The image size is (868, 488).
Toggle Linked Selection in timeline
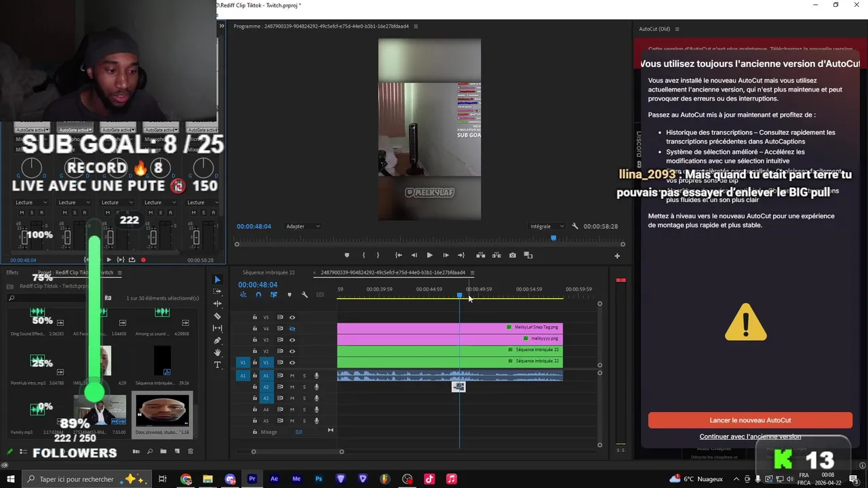pyautogui.click(x=274, y=295)
